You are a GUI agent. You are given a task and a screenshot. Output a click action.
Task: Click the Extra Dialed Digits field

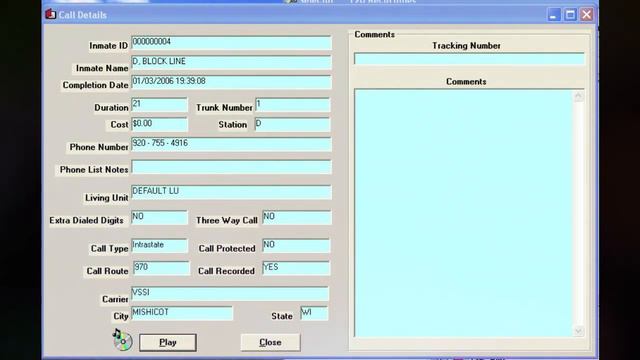(x=160, y=218)
